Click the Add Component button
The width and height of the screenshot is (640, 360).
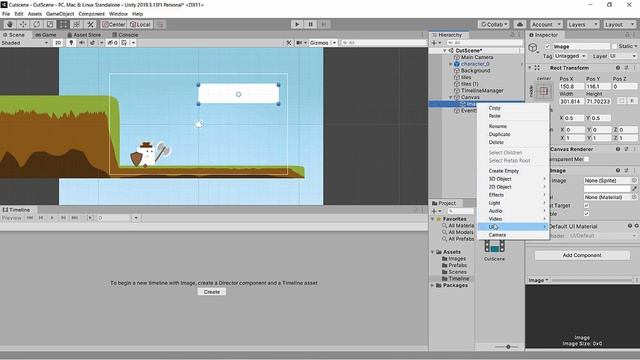coord(582,256)
